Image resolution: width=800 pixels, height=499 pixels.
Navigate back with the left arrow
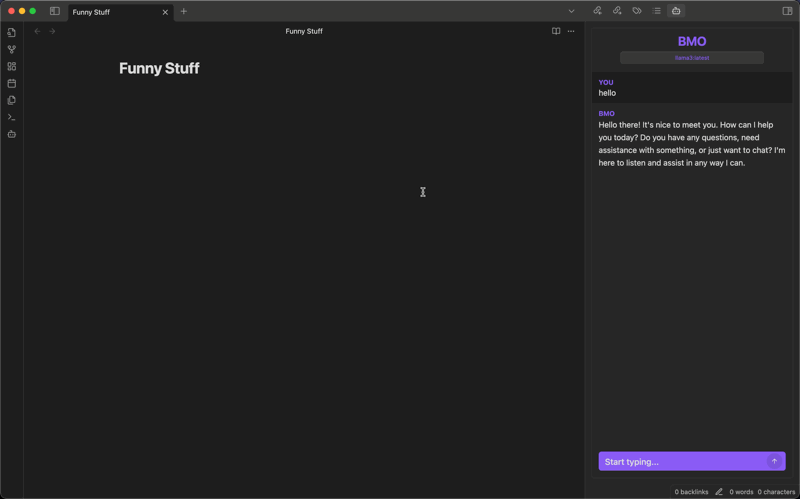37,31
